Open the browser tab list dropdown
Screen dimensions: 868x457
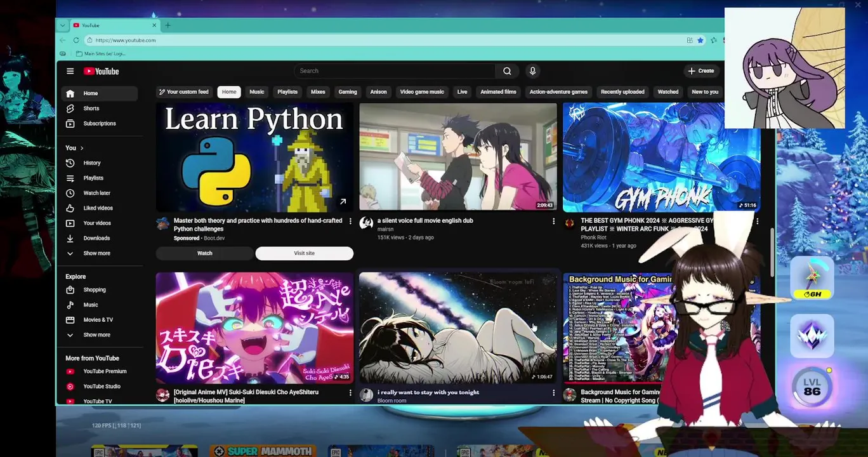(62, 25)
